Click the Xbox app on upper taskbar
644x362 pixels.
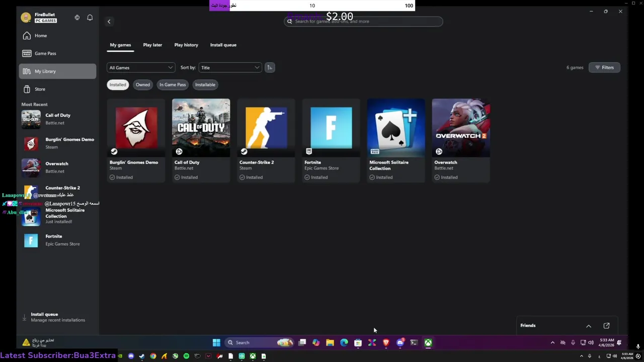tap(428, 342)
